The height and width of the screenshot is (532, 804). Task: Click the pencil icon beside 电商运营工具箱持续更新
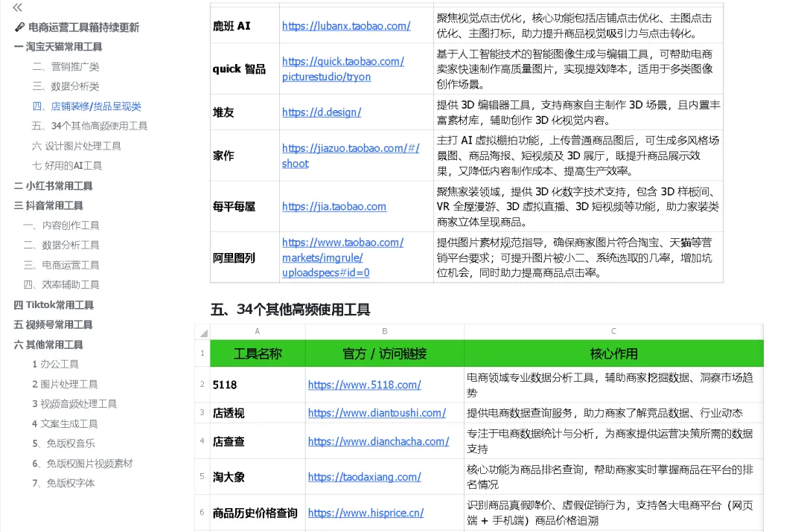tap(19, 28)
